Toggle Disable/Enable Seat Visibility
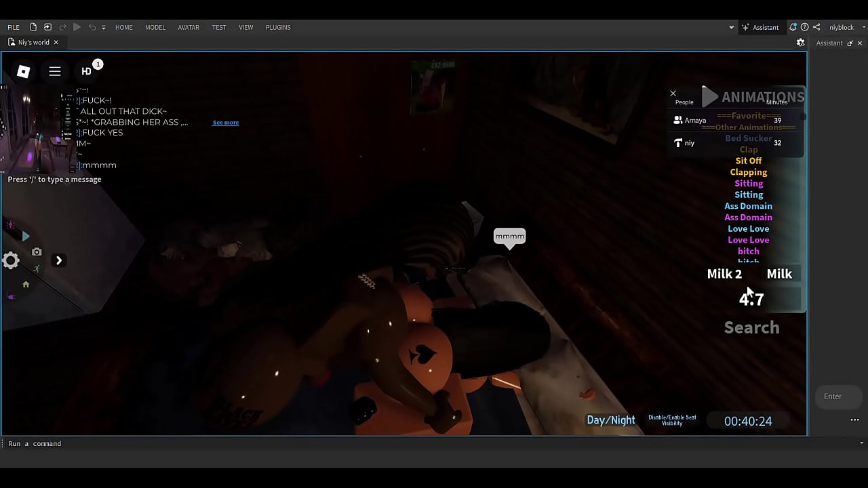The image size is (868, 488). (x=671, y=419)
